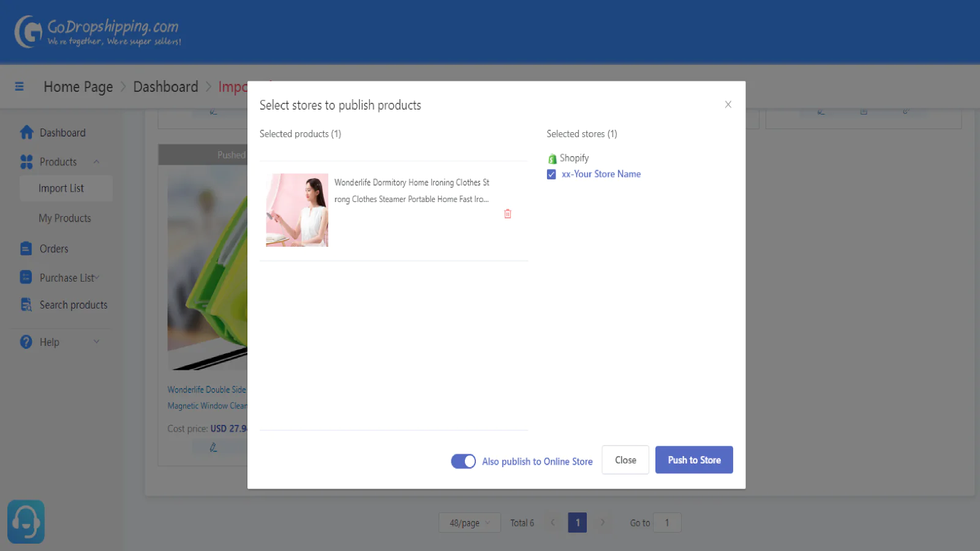The image size is (980, 551).
Task: Click the Search products icon
Action: (26, 305)
